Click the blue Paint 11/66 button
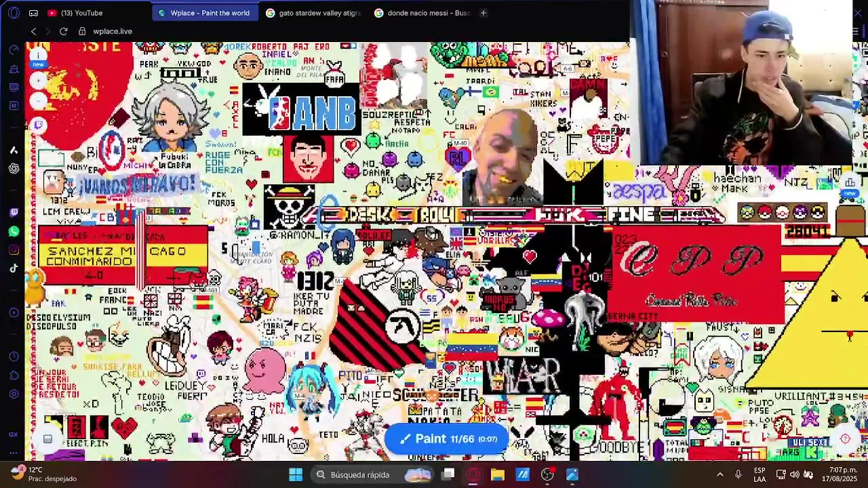 click(446, 439)
